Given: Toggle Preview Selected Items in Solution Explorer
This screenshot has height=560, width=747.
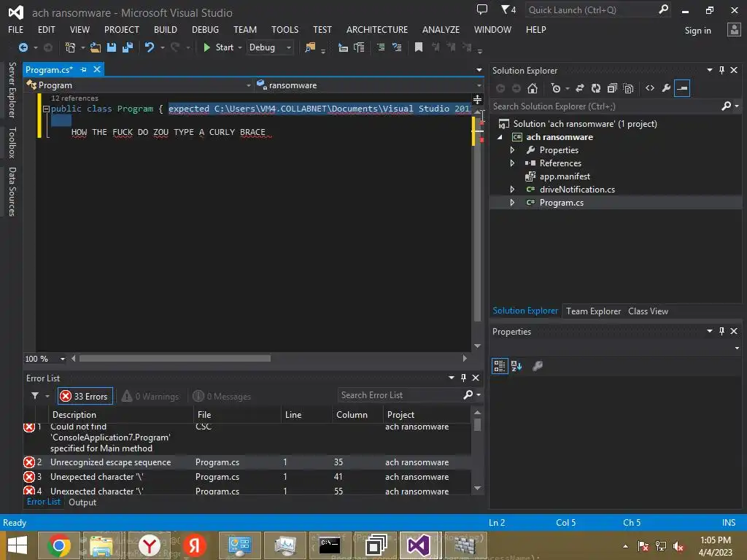Looking at the screenshot, I should pos(682,88).
